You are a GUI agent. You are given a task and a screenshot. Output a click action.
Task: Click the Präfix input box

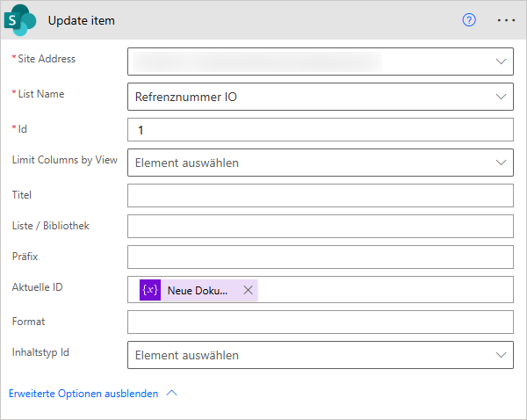point(320,257)
